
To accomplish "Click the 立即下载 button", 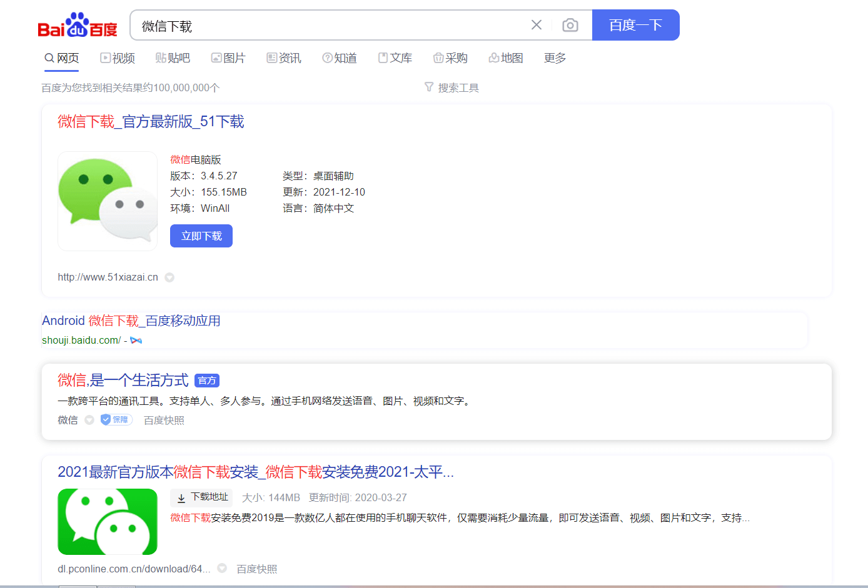I will coord(201,236).
